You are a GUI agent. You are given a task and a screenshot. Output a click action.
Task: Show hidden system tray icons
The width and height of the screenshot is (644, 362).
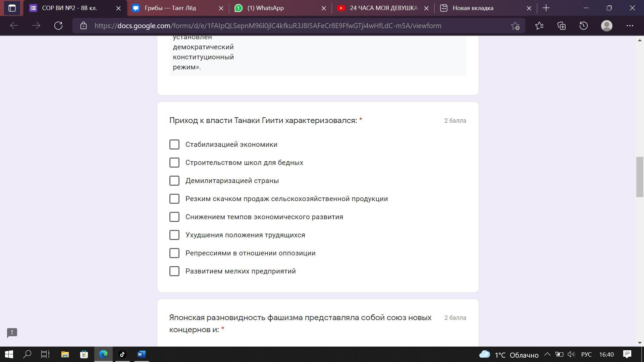pos(547,354)
